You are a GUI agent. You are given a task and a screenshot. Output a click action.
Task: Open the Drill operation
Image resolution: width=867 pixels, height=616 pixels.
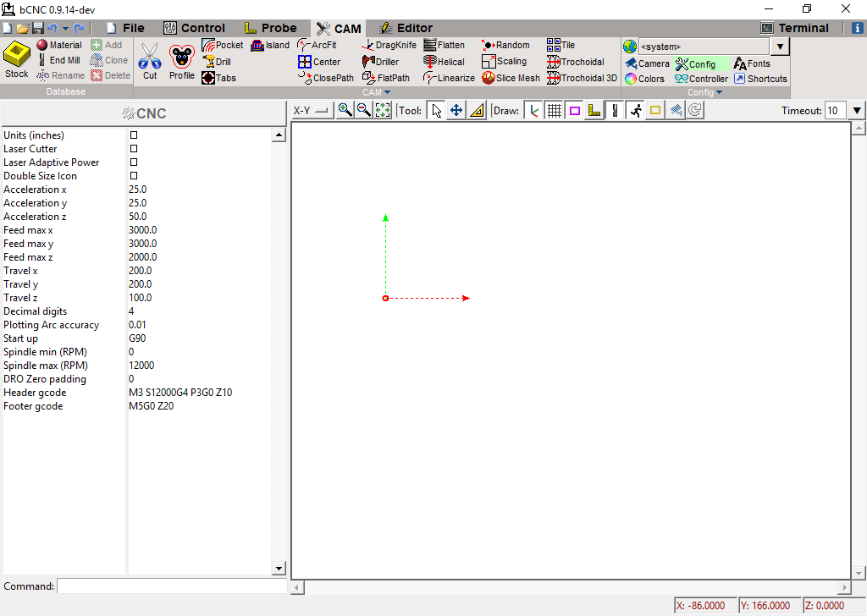[218, 61]
